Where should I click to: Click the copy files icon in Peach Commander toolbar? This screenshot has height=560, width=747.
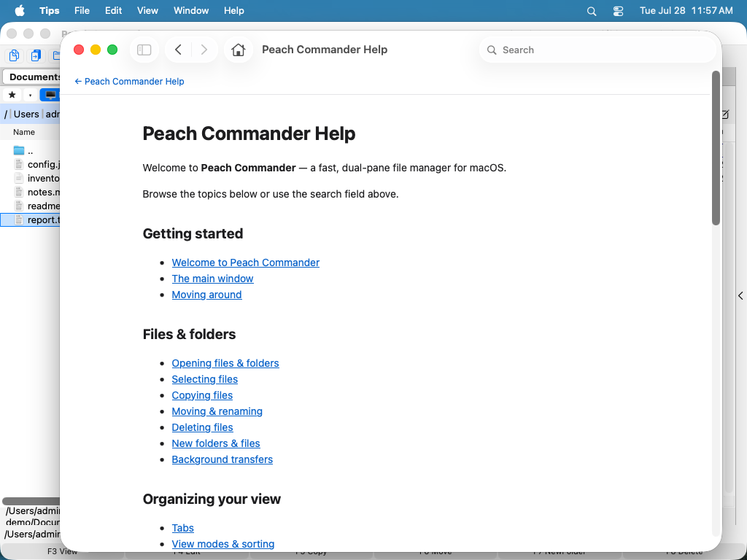coord(15,55)
